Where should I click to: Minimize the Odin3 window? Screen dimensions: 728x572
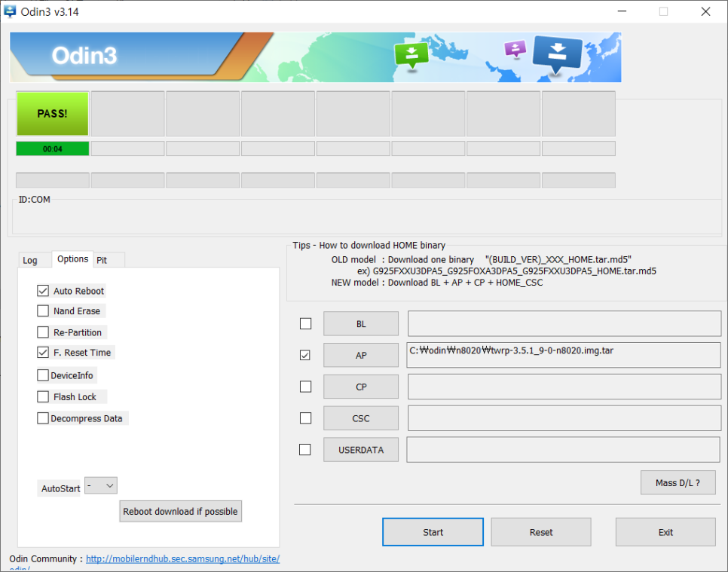(x=622, y=11)
